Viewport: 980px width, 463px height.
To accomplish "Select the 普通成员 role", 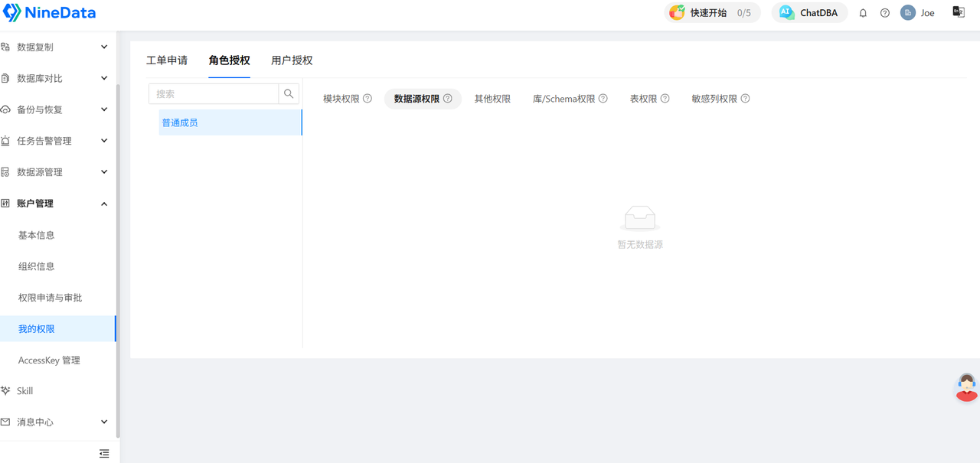I will coord(230,122).
